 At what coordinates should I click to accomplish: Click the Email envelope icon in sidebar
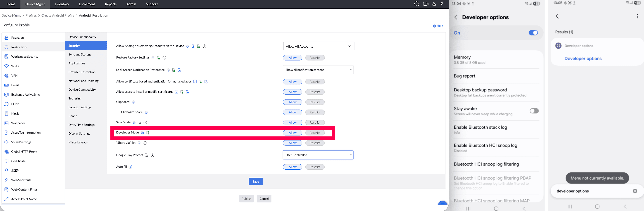pos(6,85)
